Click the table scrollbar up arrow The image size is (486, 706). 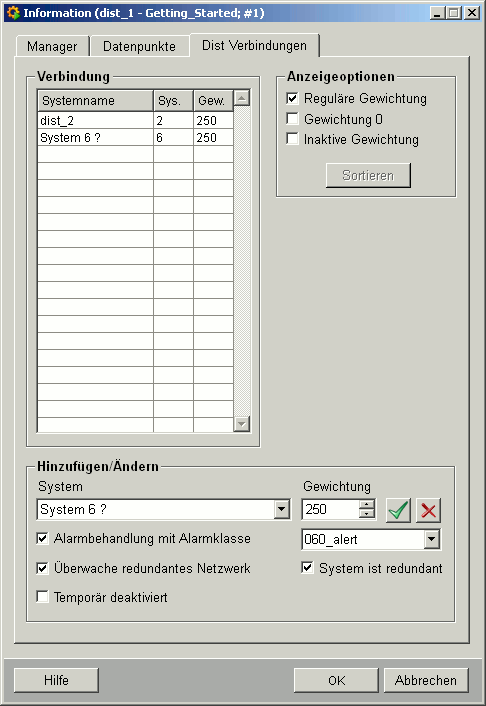click(242, 98)
